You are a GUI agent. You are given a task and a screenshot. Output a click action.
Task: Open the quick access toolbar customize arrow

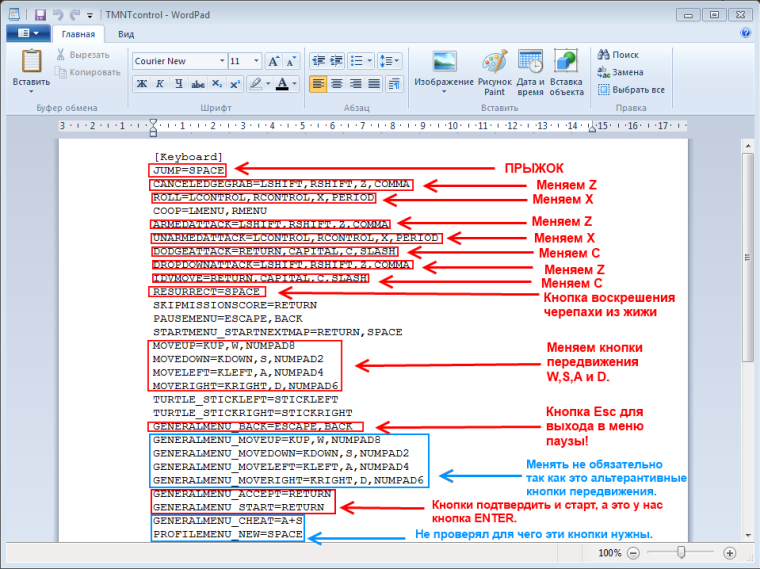(90, 16)
